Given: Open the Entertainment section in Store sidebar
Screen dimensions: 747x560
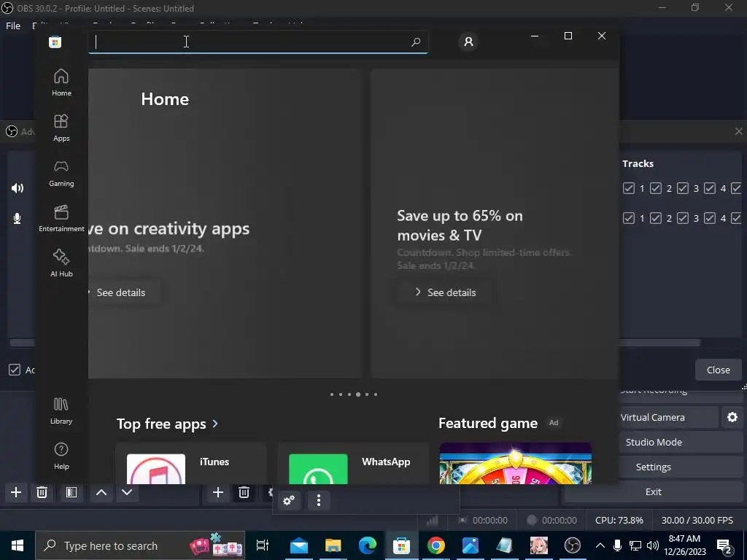Looking at the screenshot, I should tap(61, 218).
